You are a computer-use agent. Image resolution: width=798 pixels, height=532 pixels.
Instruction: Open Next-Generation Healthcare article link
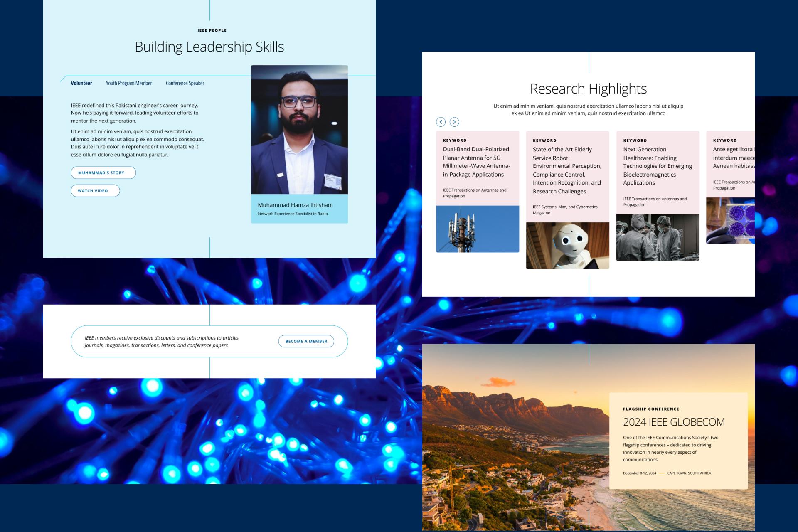(x=657, y=166)
